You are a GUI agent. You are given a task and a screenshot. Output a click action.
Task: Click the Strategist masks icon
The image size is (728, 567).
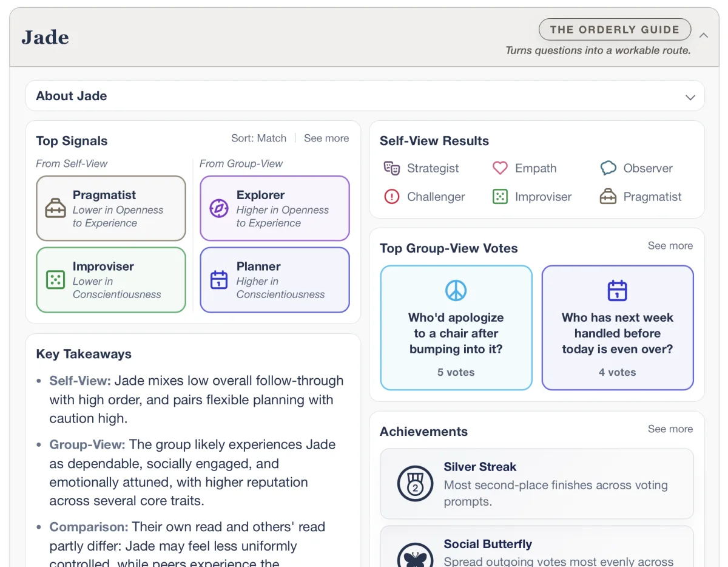click(392, 168)
